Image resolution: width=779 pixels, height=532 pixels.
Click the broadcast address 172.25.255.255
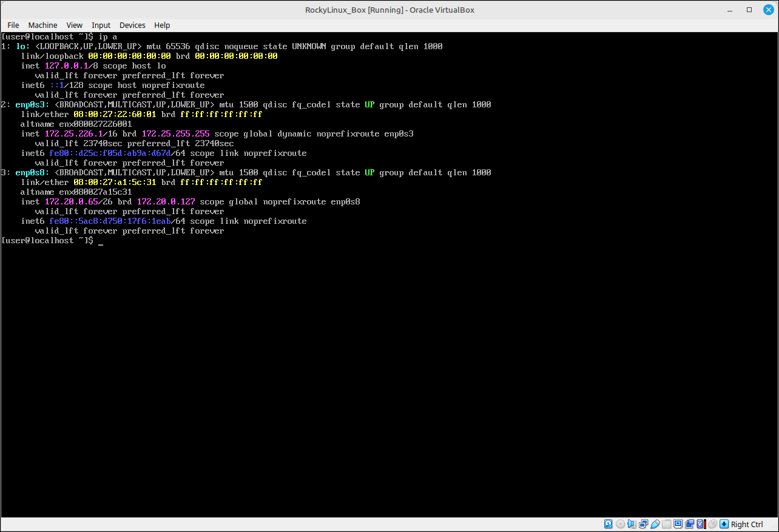176,133
